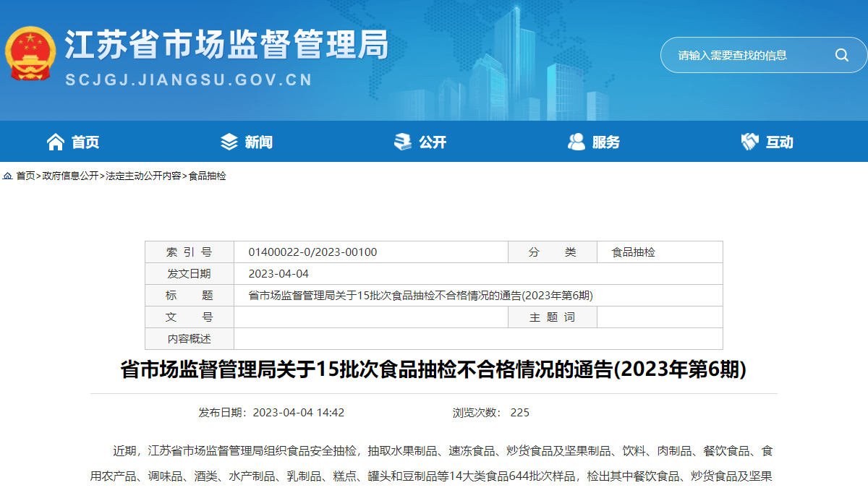Click the 标题 label cell
Image resolution: width=868 pixels, height=493 pixels.
point(190,296)
